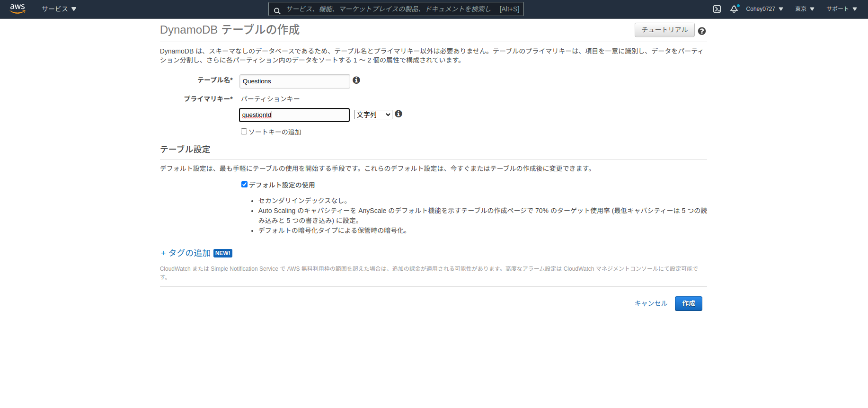Screen dimensions: 868x408
Task: Click the partition key field with questionId
Action: click(x=294, y=115)
